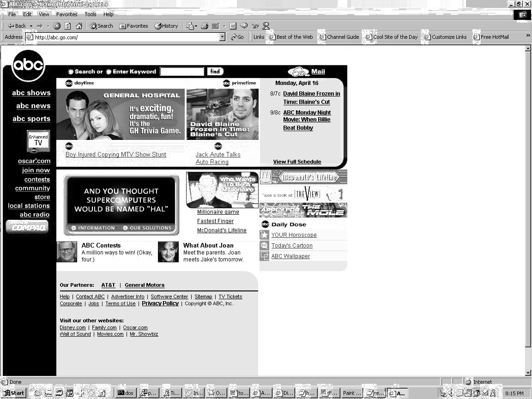The width and height of the screenshot is (532, 399).
Task: Launch Internet Explorer from the quick launch bar
Action: [38, 393]
